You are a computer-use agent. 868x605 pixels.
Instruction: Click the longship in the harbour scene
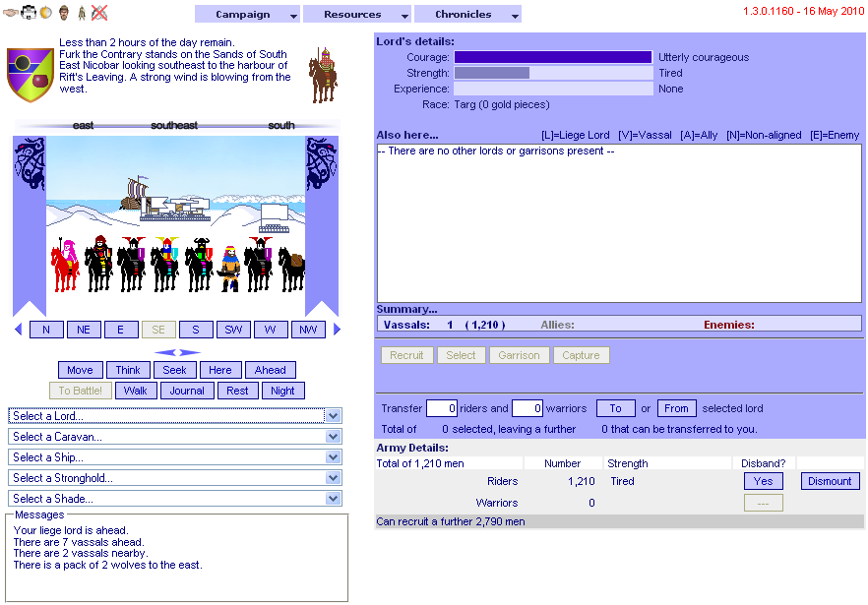point(138,195)
